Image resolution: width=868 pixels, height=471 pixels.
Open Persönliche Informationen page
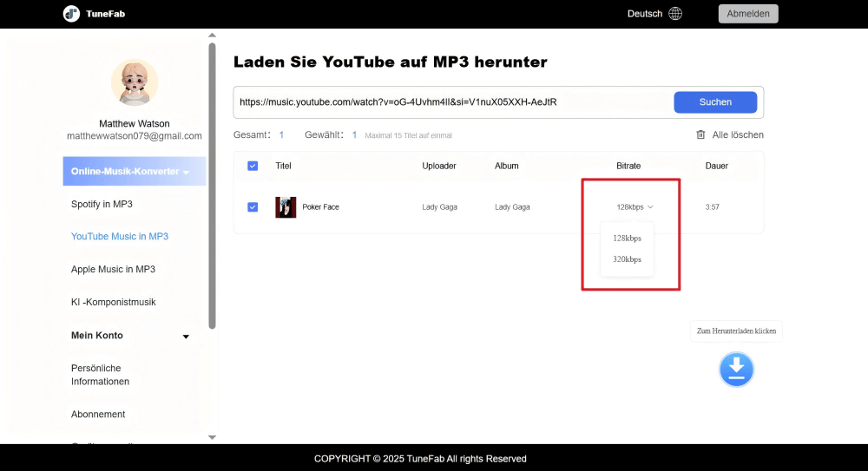click(100, 375)
